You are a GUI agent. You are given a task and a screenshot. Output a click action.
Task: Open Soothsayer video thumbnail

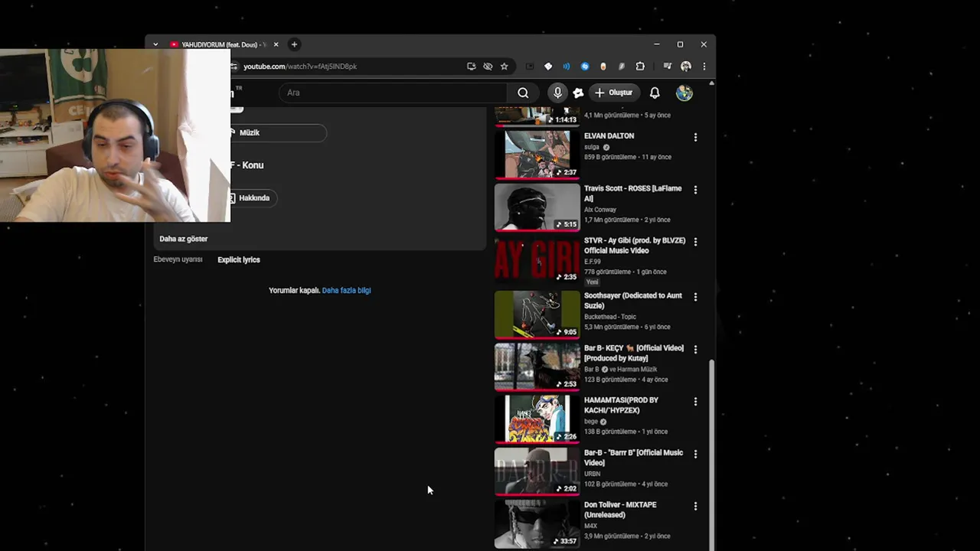pyautogui.click(x=537, y=314)
